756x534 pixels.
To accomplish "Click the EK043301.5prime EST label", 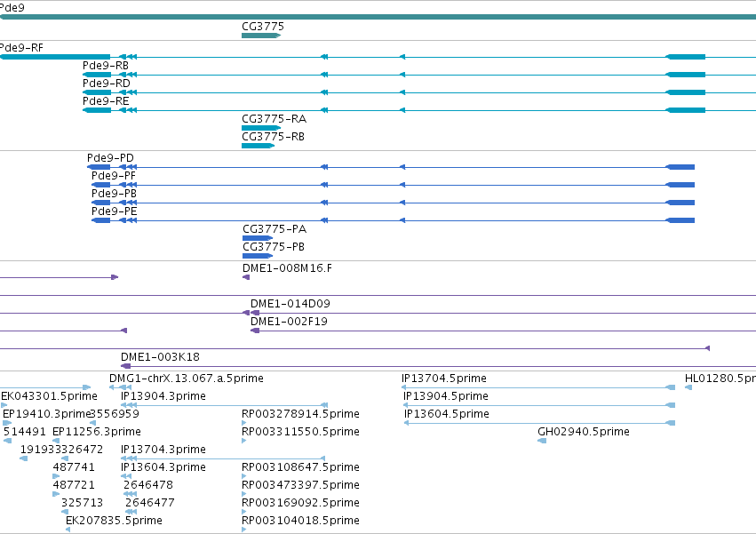I will pyautogui.click(x=49, y=396).
